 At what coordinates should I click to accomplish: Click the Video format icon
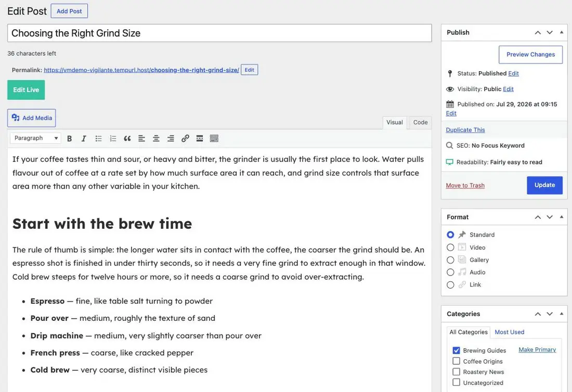coord(462,247)
